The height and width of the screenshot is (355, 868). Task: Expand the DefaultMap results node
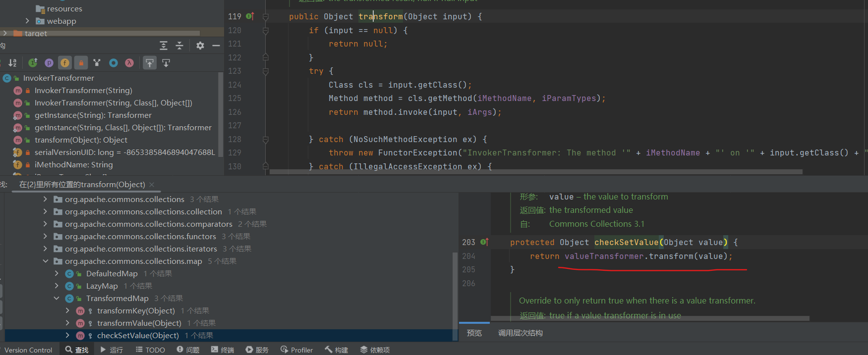click(57, 273)
